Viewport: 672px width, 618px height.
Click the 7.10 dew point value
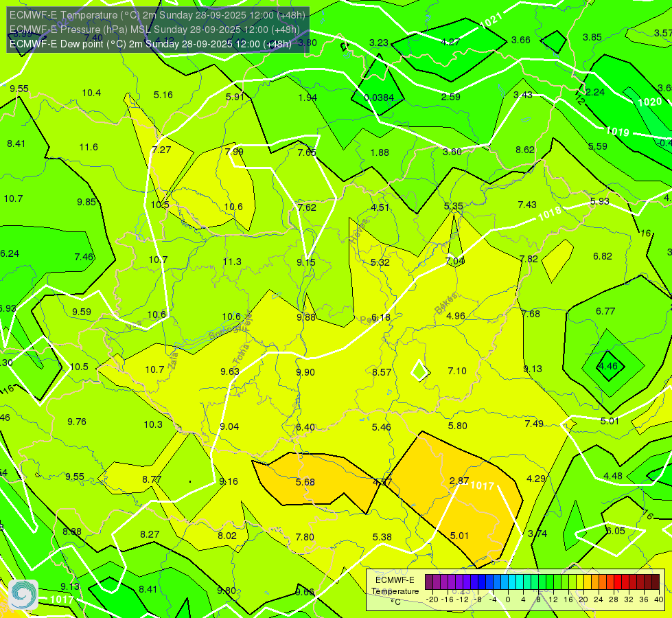coord(457,371)
